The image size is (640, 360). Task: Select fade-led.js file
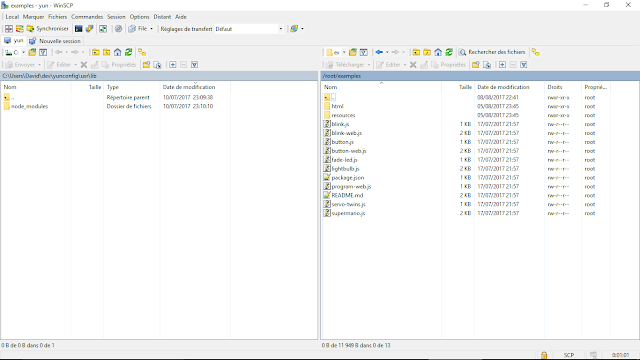click(344, 160)
